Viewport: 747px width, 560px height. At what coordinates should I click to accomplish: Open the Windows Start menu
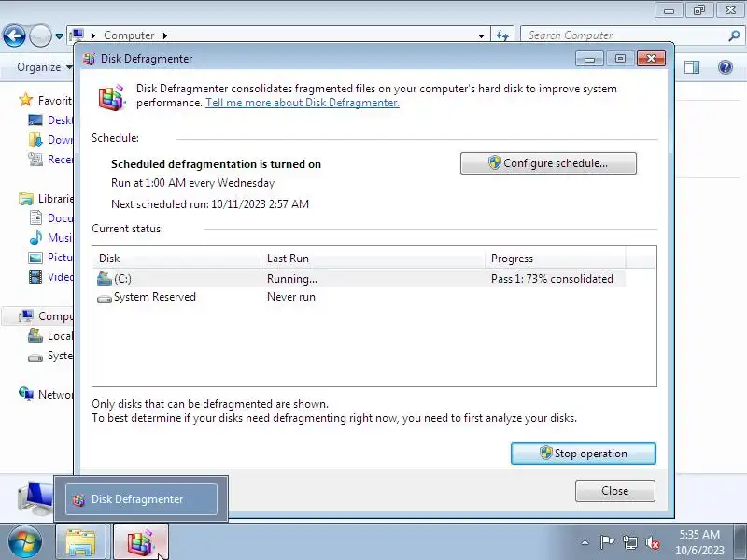[24, 542]
